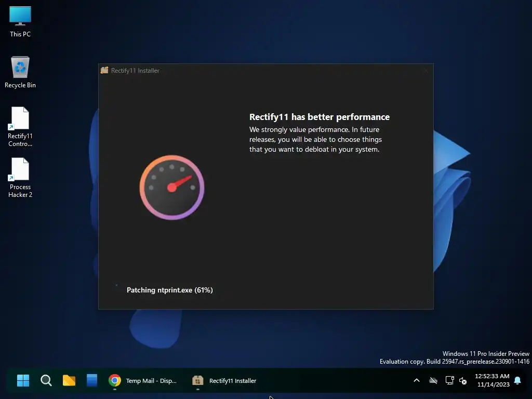
Task: Open taskbar Search
Action: 46,380
